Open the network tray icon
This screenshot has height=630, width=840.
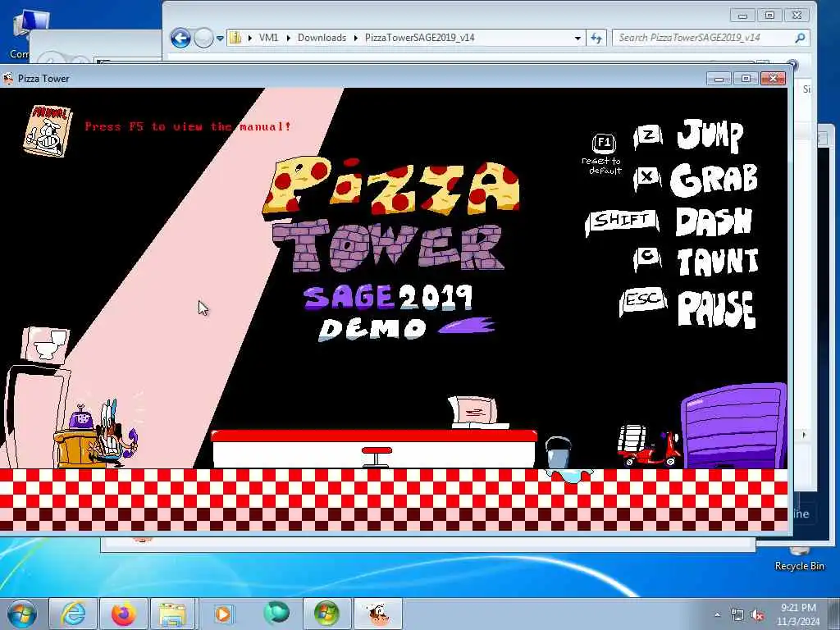coord(737,614)
